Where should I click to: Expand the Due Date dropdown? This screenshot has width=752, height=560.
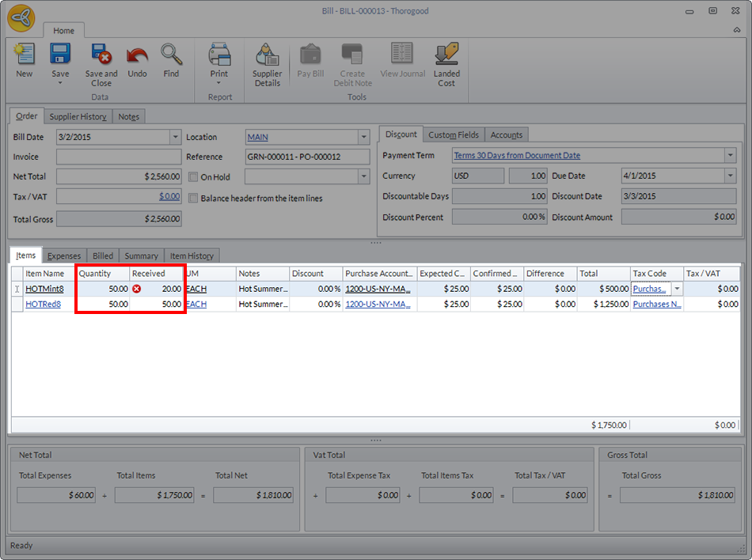click(x=730, y=176)
